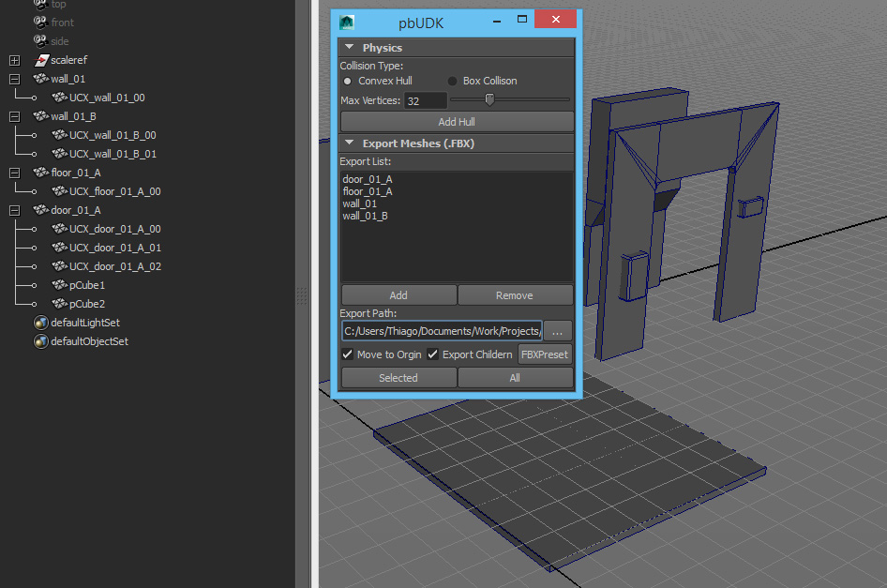
Task: Click the defaultObjectSet set icon
Action: coord(40,341)
